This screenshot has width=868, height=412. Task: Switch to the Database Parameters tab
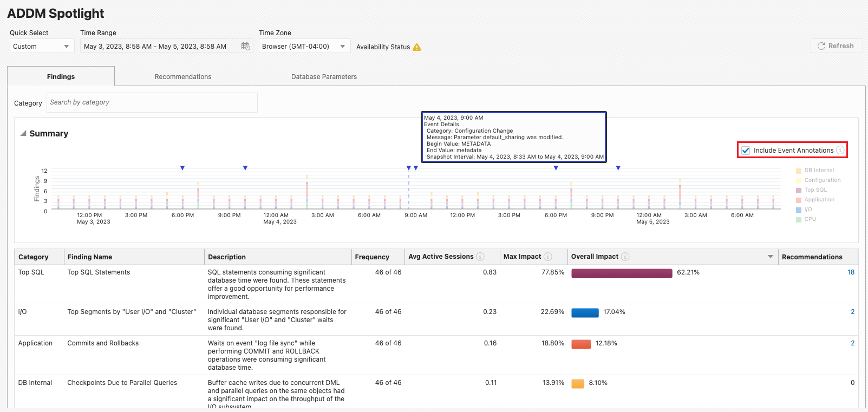(x=324, y=77)
